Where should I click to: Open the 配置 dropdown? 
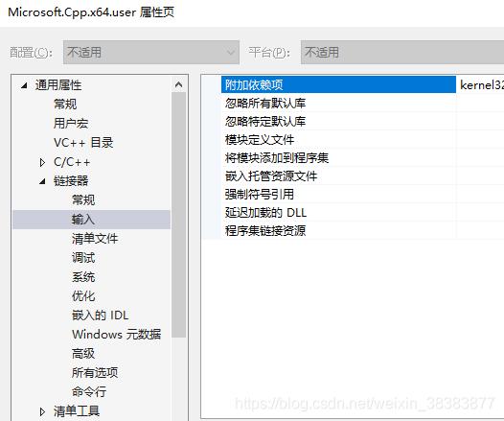(151, 52)
